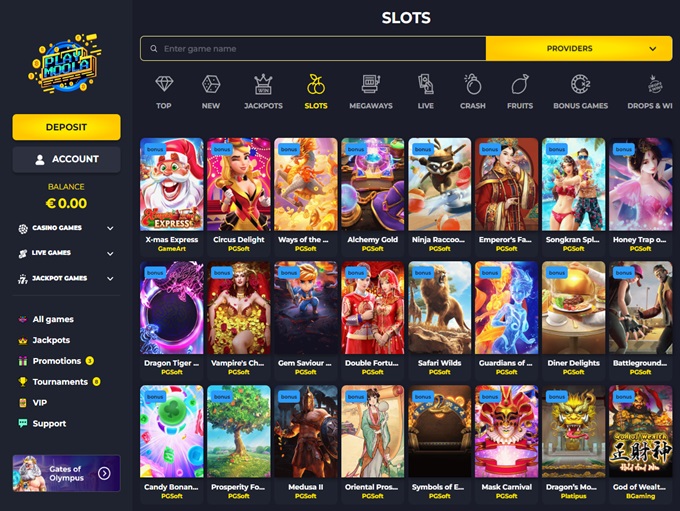The image size is (680, 511).
Task: Open the Gates of Olympus banner arrow
Action: 104,473
